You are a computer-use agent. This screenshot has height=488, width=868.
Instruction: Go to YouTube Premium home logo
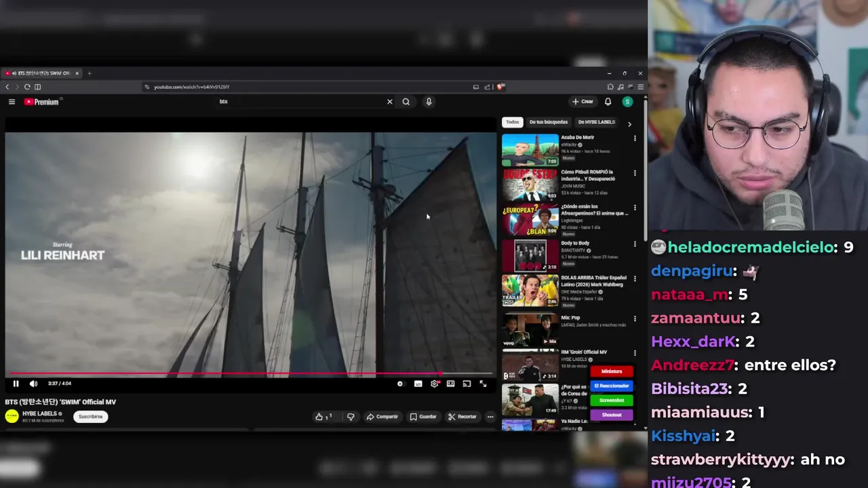pyautogui.click(x=42, y=102)
